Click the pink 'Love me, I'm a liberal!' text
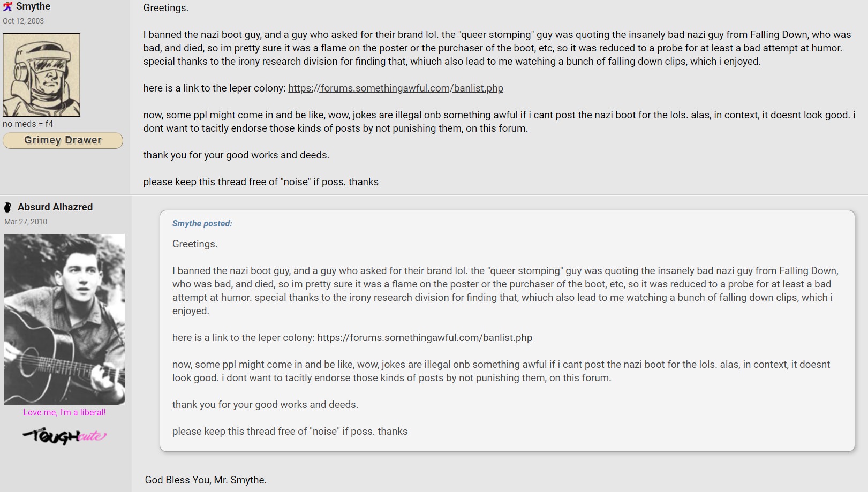868x492 pixels. click(x=64, y=412)
